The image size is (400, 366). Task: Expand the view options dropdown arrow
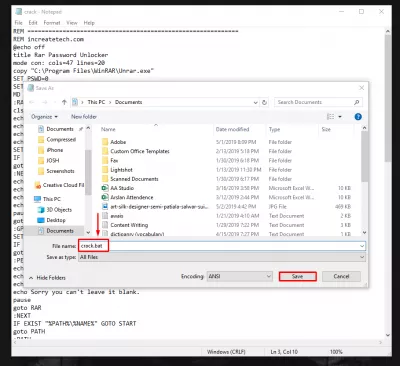tap(340, 117)
